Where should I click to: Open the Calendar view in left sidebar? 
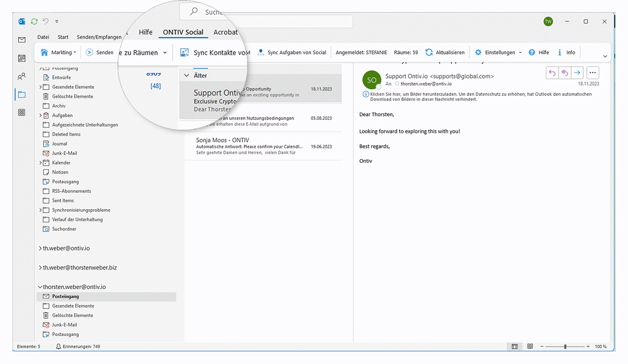coord(22,59)
